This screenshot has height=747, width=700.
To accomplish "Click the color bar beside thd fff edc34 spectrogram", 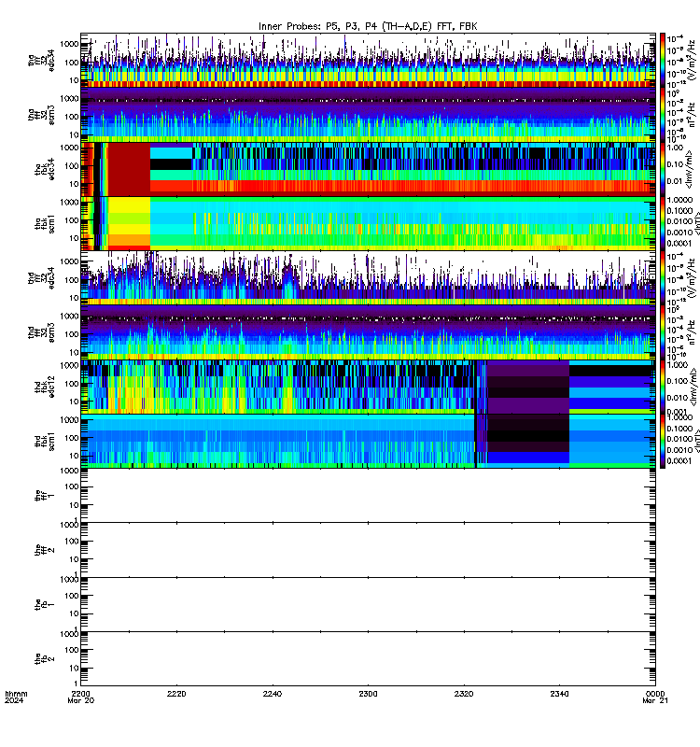I will 662,277.
